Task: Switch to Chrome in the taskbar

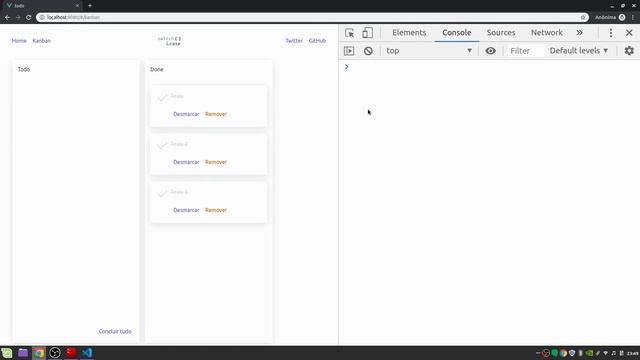Action: click(39, 353)
